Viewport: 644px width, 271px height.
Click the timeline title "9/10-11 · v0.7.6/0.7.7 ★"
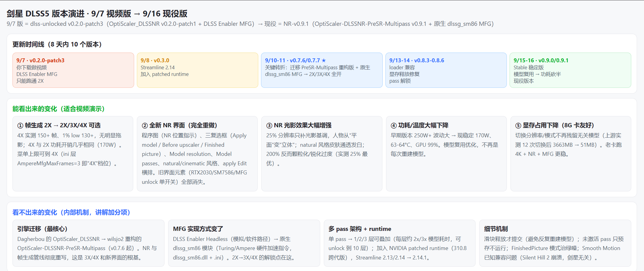[x=295, y=60]
